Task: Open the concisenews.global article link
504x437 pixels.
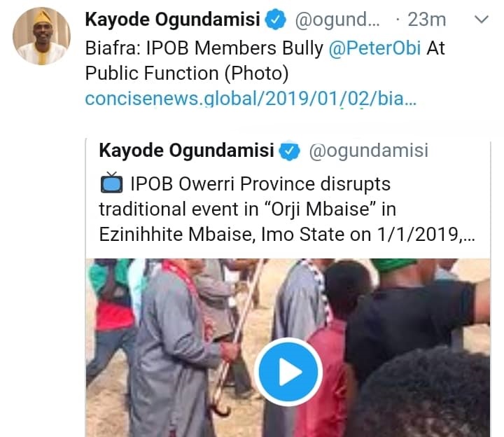Action: tap(251, 99)
